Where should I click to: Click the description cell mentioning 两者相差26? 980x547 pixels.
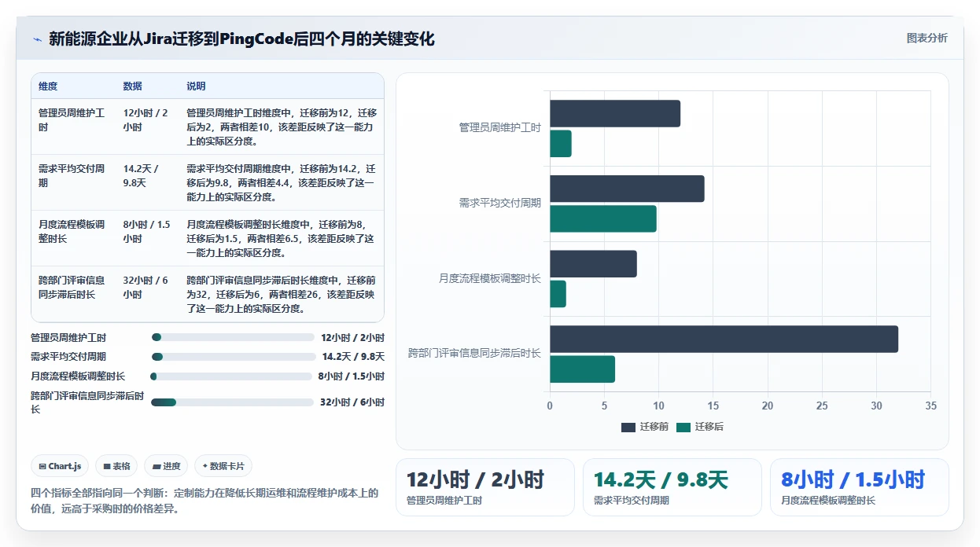coord(282,295)
